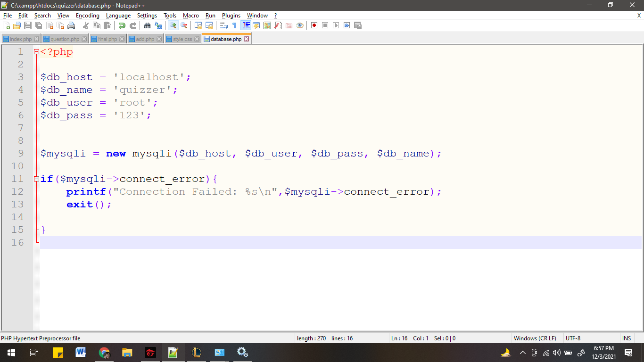
Task: Toggle word wrap in the toolbar
Action: 224,25
